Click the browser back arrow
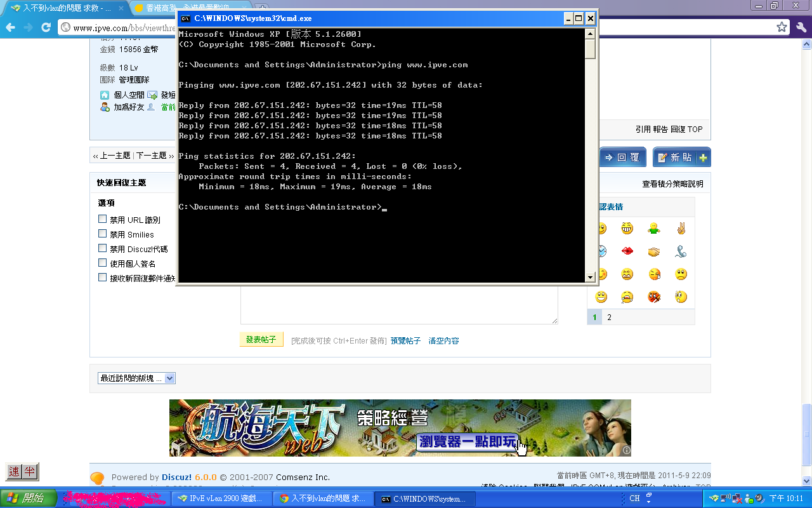Screen dimensions: 812x508 (10, 27)
